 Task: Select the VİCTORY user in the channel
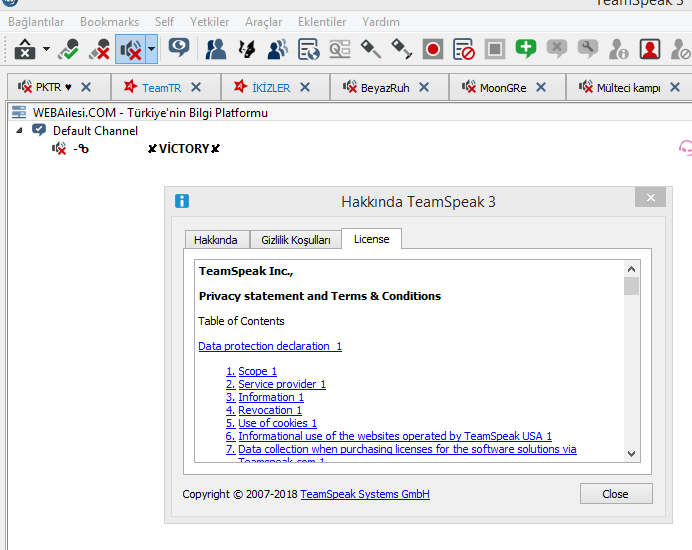point(184,148)
